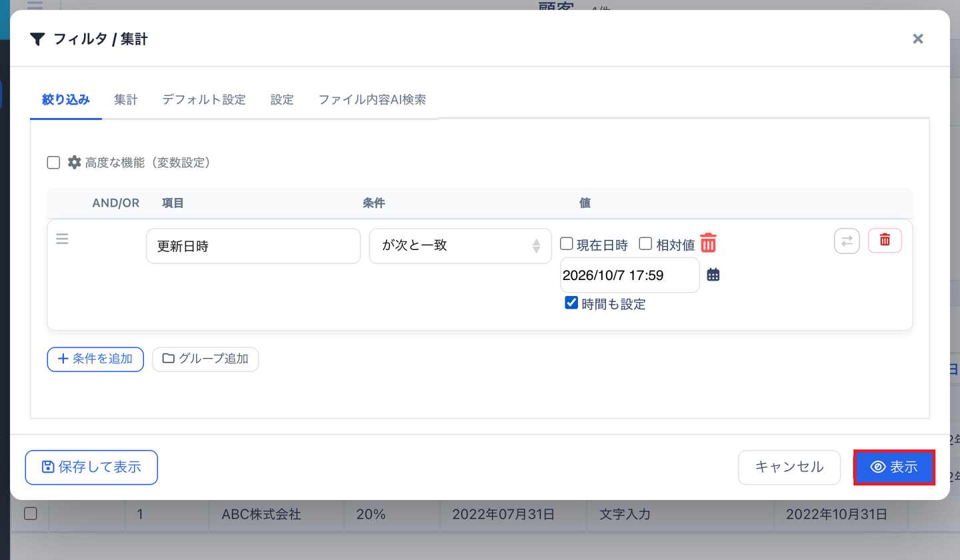Click the キャンセル button
Screen dimensions: 960x560
[x=789, y=467]
